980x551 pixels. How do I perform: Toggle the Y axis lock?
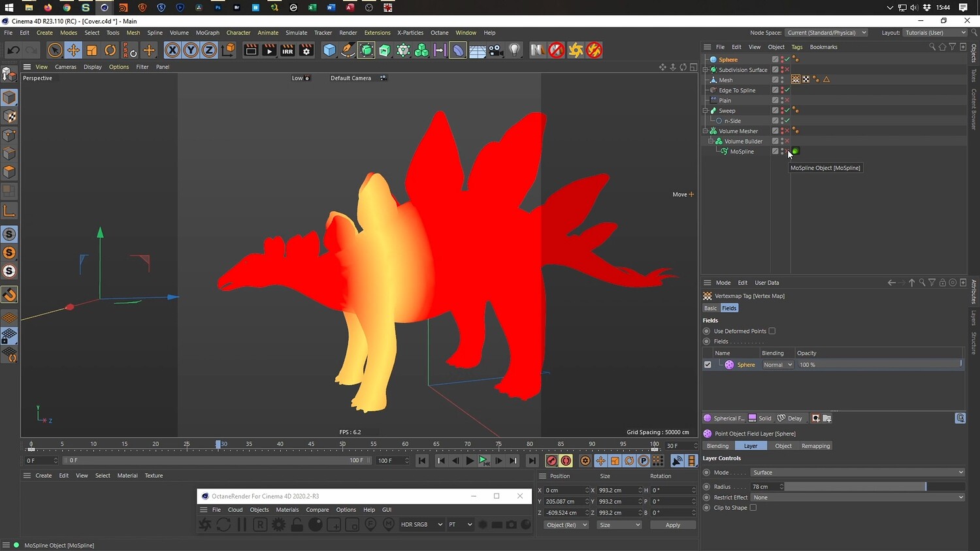click(x=191, y=50)
